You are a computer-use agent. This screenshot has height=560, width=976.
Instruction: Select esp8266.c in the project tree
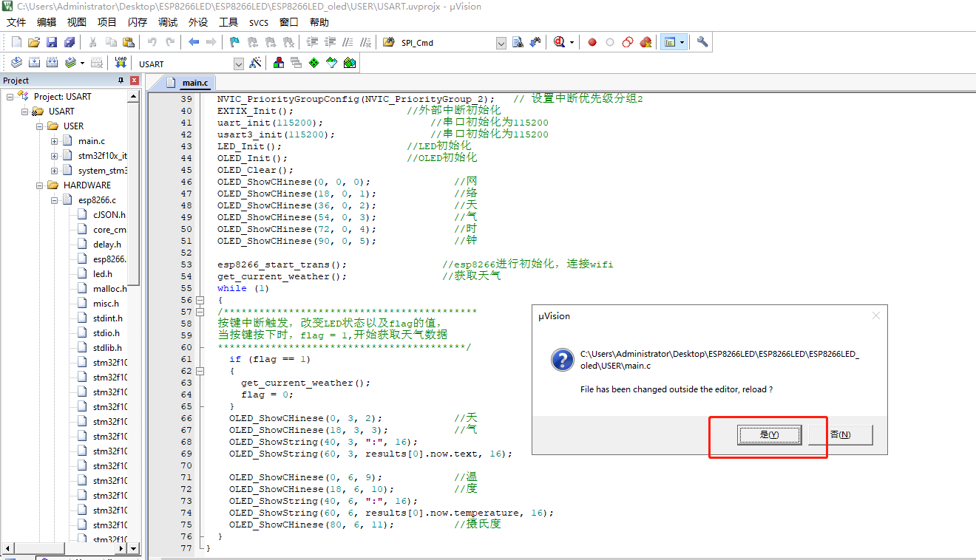point(97,199)
